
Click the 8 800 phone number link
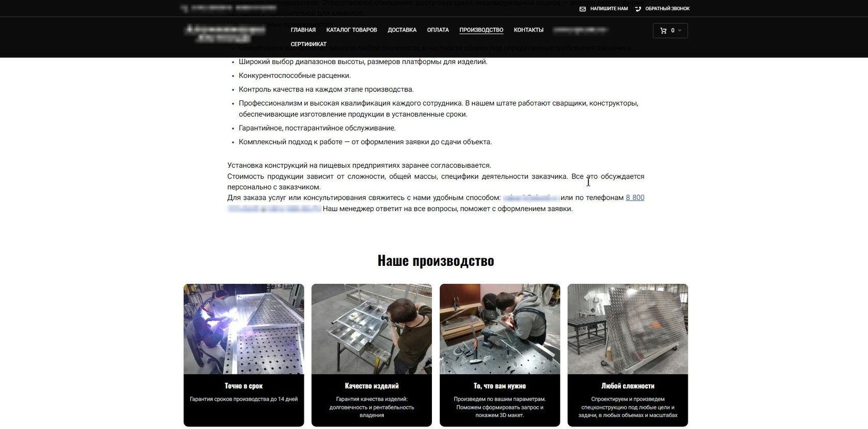coord(635,198)
